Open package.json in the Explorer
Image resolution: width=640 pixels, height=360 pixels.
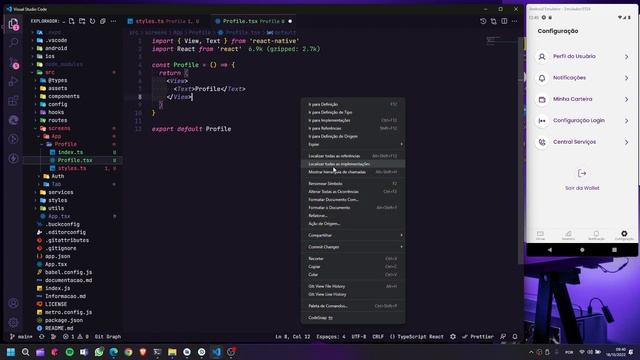[x=64, y=320]
